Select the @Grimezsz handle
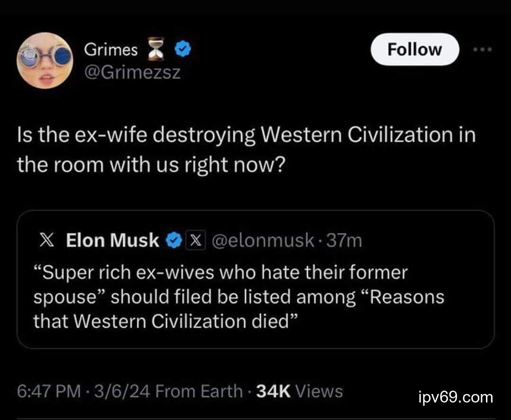Image resolution: width=511 pixels, height=420 pixels. (132, 72)
